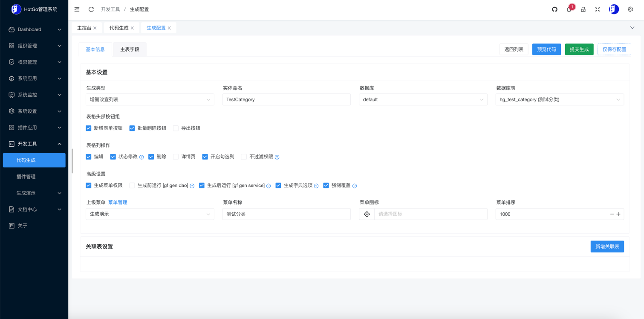Click the page refresh icon

pos(91,9)
